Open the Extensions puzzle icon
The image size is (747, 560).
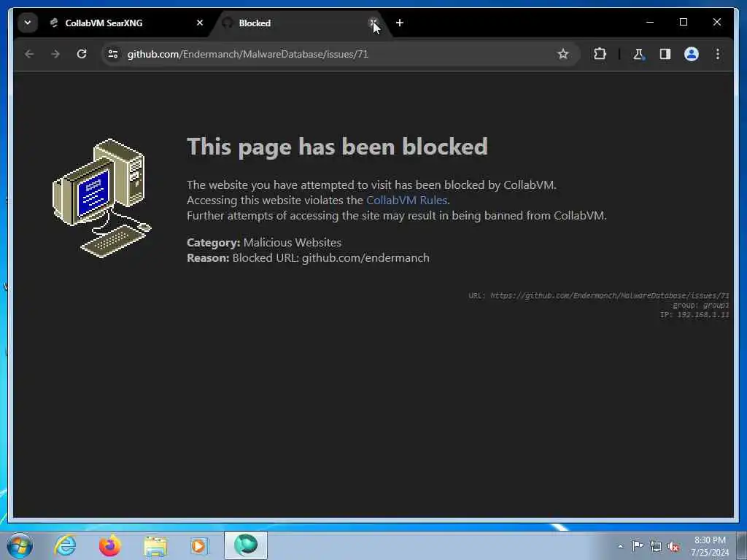tap(600, 54)
